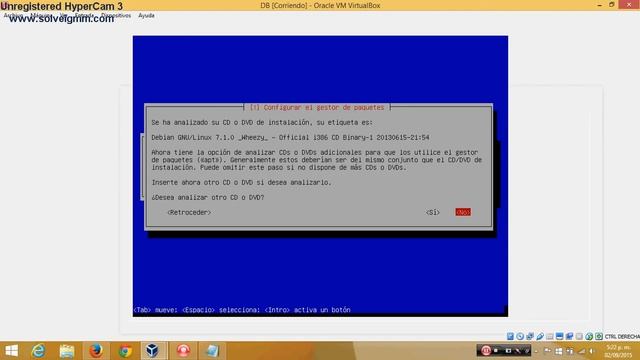Click the HyperCam screenshot camera icon

click(508, 351)
